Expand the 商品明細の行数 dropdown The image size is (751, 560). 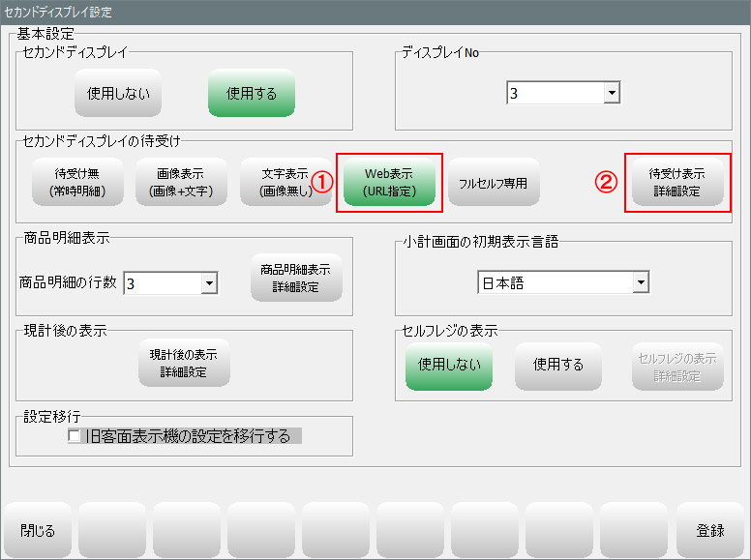point(209,283)
